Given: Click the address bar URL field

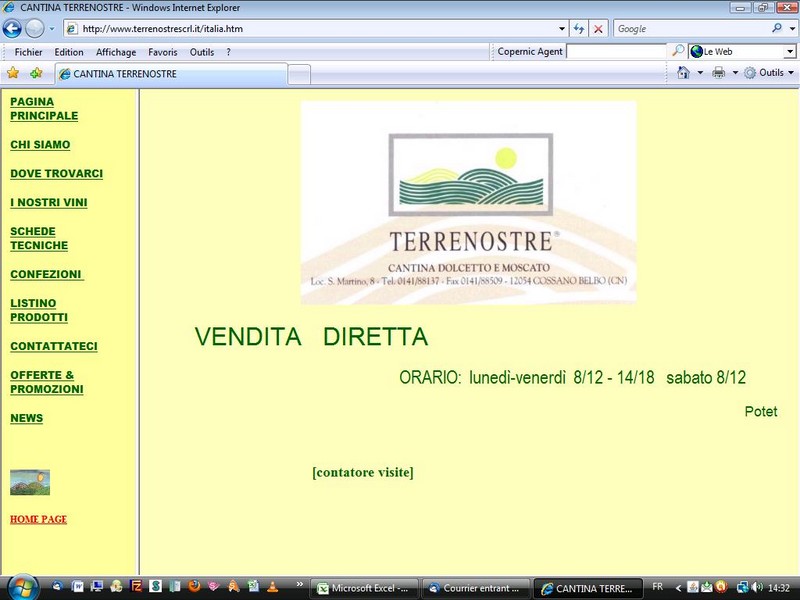Looking at the screenshot, I should [316, 29].
